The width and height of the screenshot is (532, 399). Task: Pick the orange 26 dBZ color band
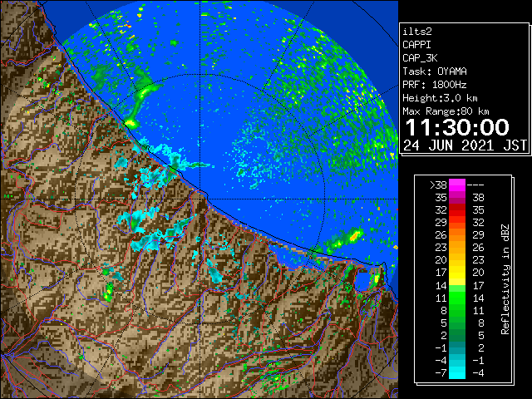pyautogui.click(x=457, y=234)
